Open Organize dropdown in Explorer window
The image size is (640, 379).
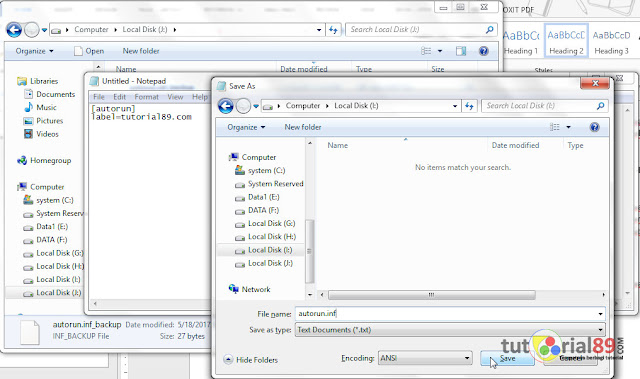[34, 51]
